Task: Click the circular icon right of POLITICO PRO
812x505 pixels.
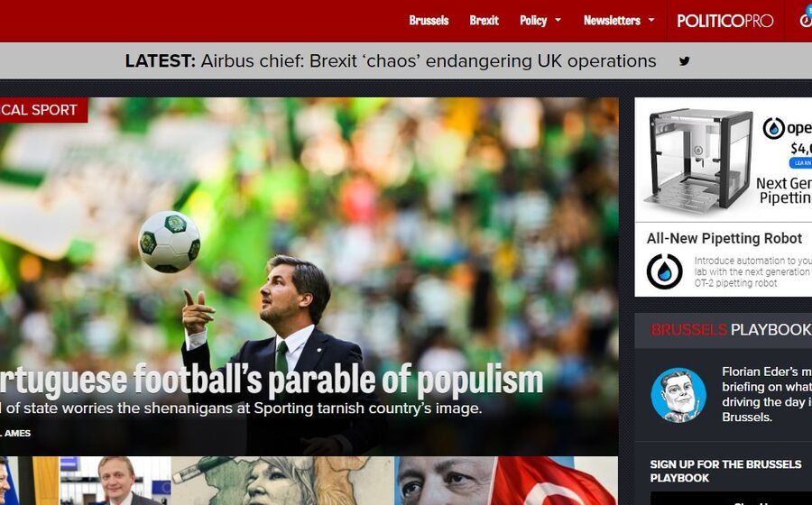Action: point(806,20)
